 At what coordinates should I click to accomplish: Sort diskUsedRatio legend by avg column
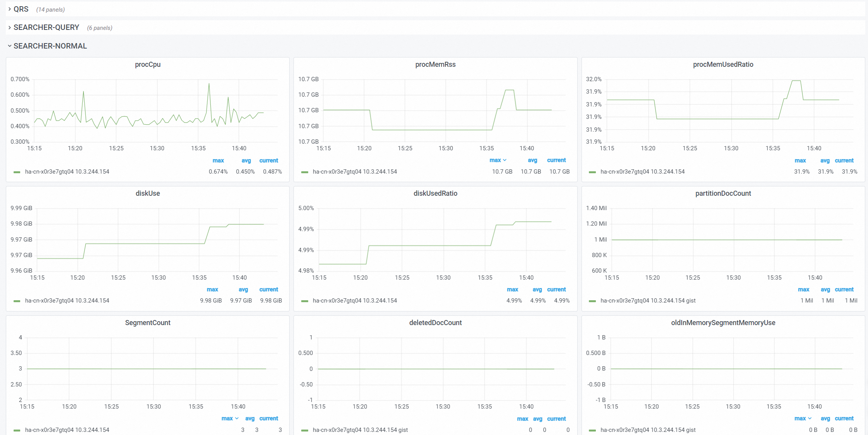(537, 289)
